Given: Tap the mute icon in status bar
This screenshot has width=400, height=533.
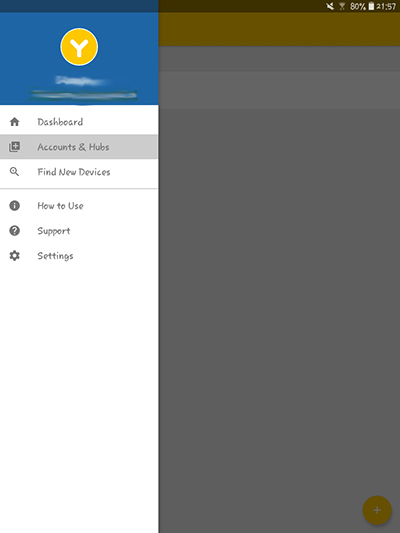Looking at the screenshot, I should [x=330, y=6].
